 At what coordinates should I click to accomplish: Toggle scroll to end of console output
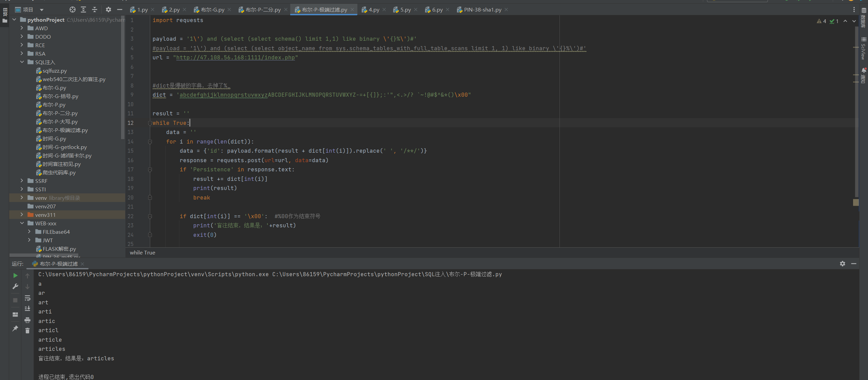pyautogui.click(x=27, y=308)
